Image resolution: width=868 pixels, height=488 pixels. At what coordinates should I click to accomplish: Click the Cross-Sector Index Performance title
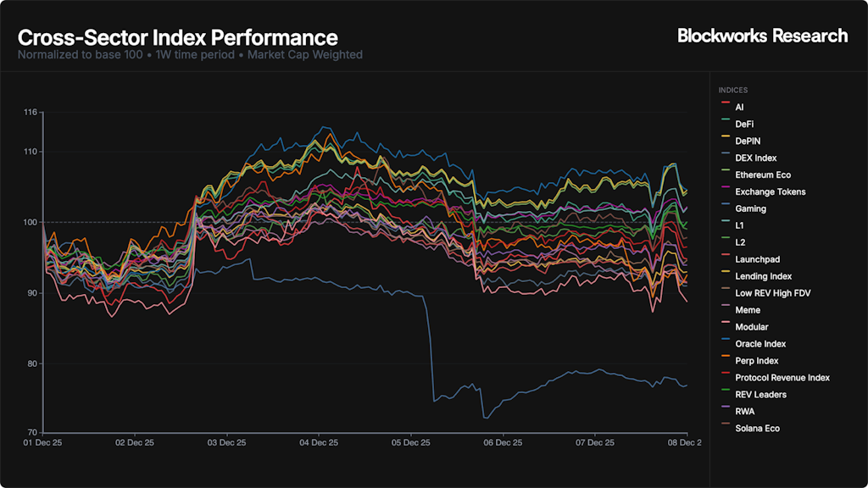click(178, 38)
